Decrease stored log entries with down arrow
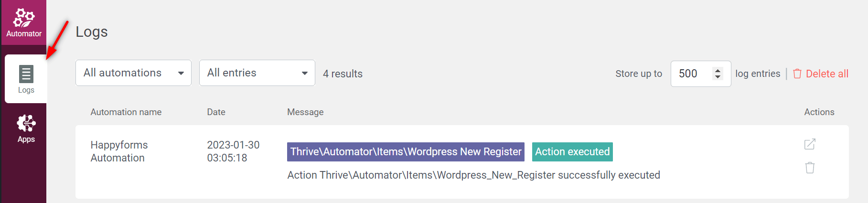 point(718,76)
